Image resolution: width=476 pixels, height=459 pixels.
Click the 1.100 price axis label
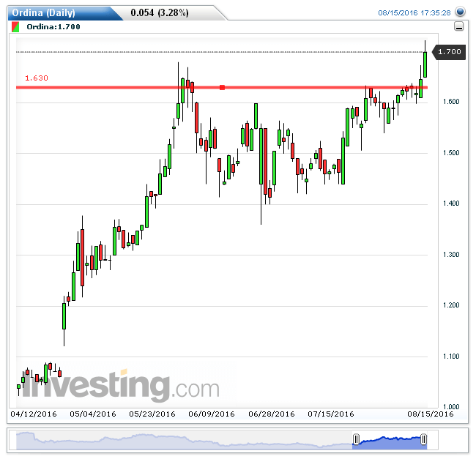451,357
